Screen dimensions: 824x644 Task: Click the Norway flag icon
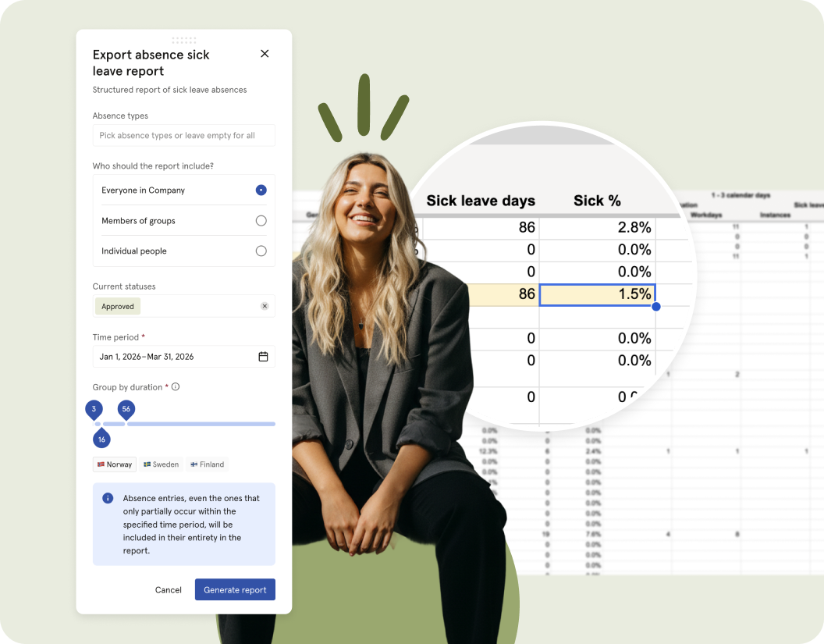[99, 464]
